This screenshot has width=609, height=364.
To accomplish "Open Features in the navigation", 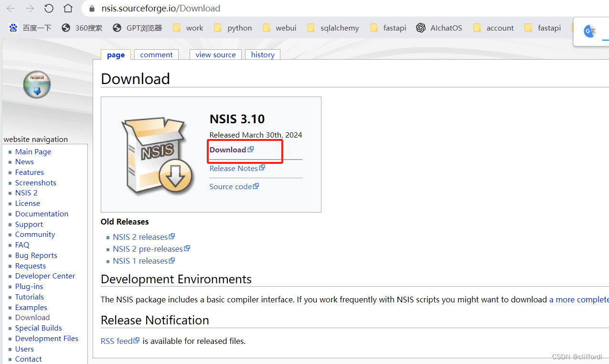I will (30, 172).
